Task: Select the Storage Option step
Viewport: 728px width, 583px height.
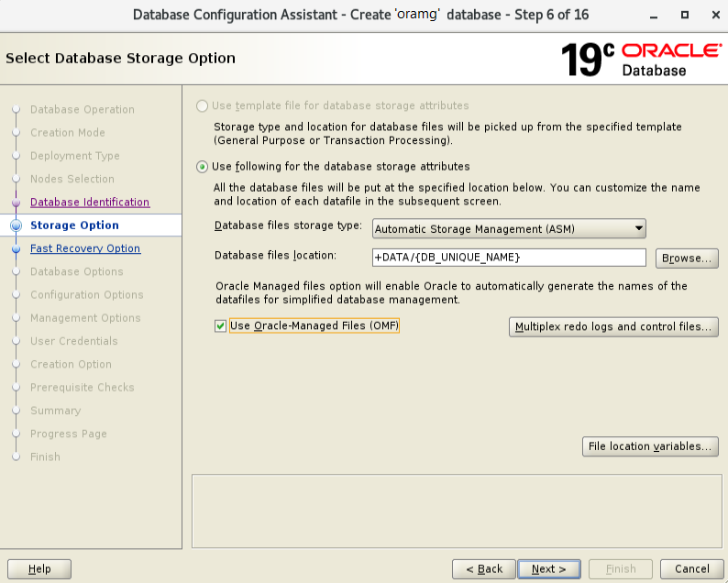Action: click(x=75, y=225)
